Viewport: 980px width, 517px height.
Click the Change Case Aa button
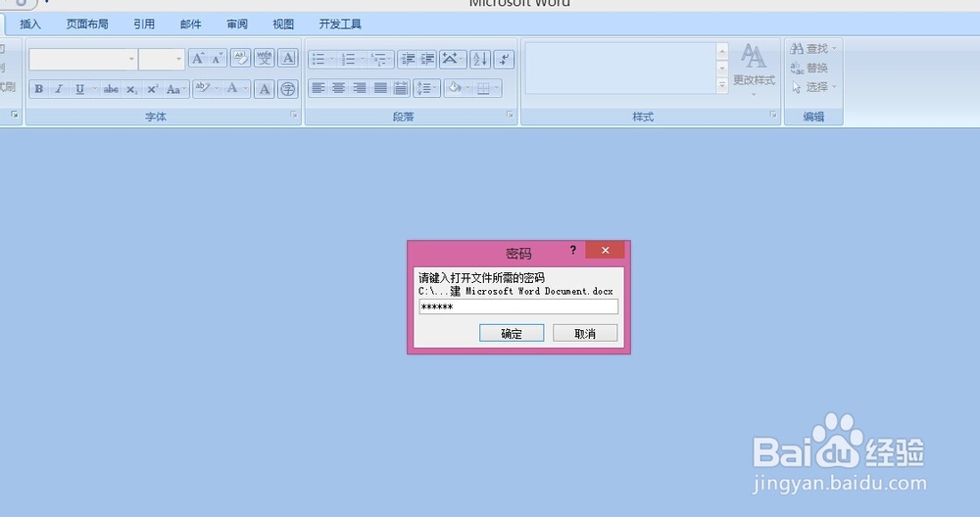click(175, 89)
